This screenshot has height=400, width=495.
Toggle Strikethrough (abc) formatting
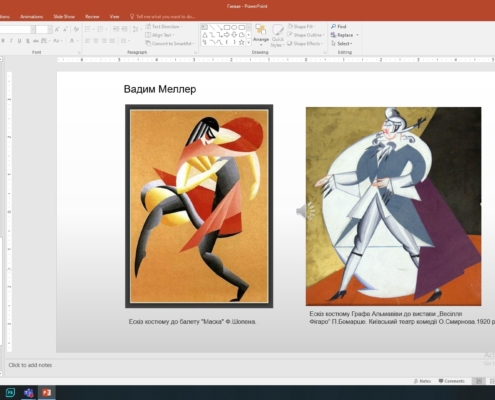click(36, 41)
